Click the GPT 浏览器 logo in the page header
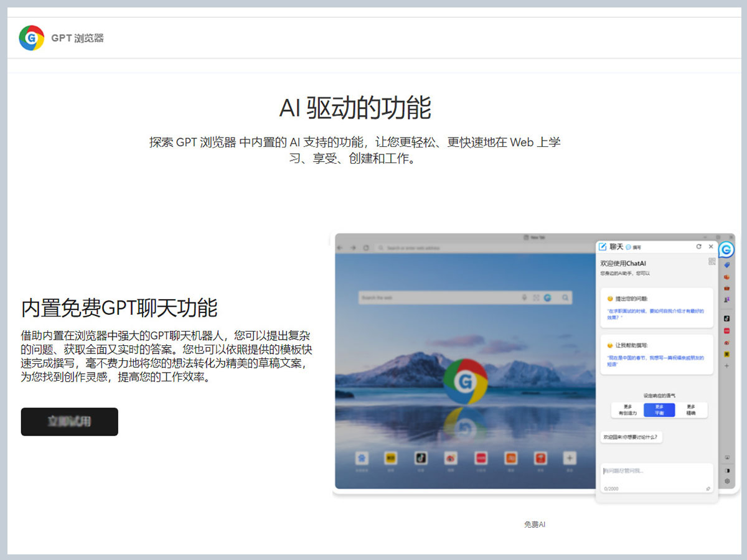Viewport: 747px width, 560px height. (x=32, y=38)
